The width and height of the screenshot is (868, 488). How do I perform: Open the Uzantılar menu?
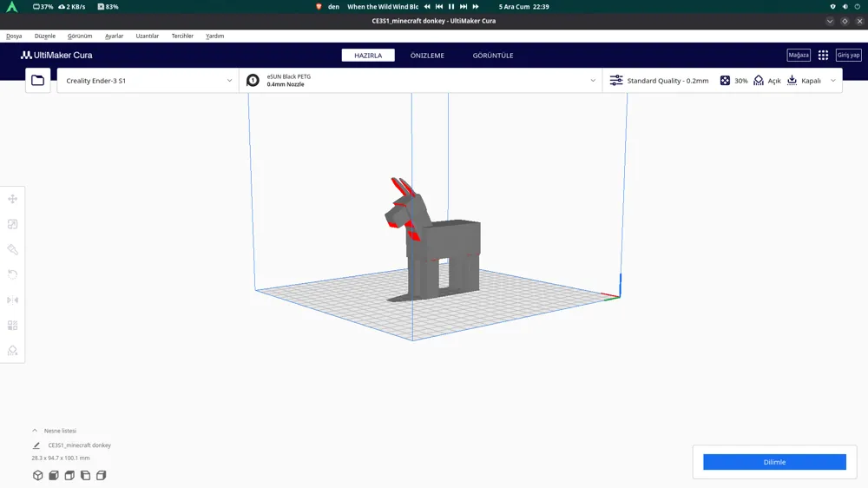point(148,36)
